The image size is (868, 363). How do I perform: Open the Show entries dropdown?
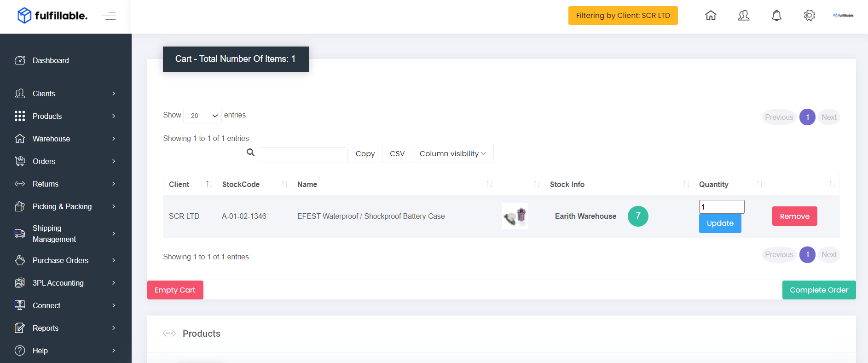pyautogui.click(x=203, y=116)
